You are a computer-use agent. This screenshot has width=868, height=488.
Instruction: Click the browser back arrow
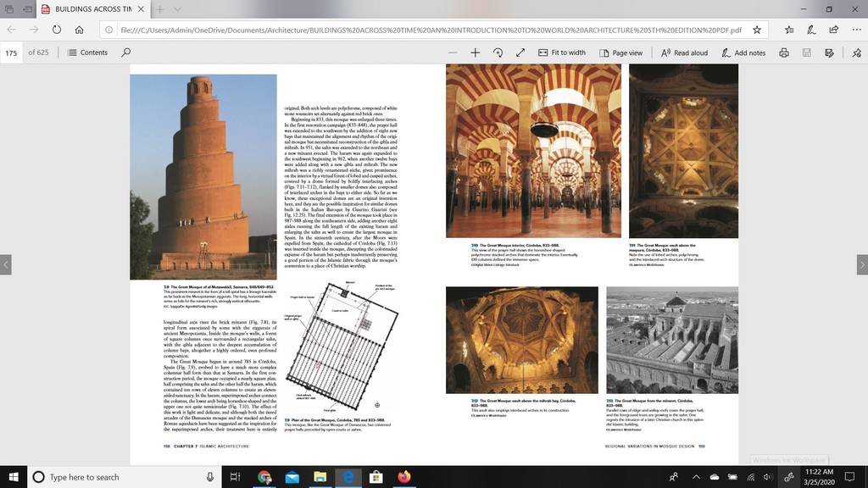click(11, 30)
